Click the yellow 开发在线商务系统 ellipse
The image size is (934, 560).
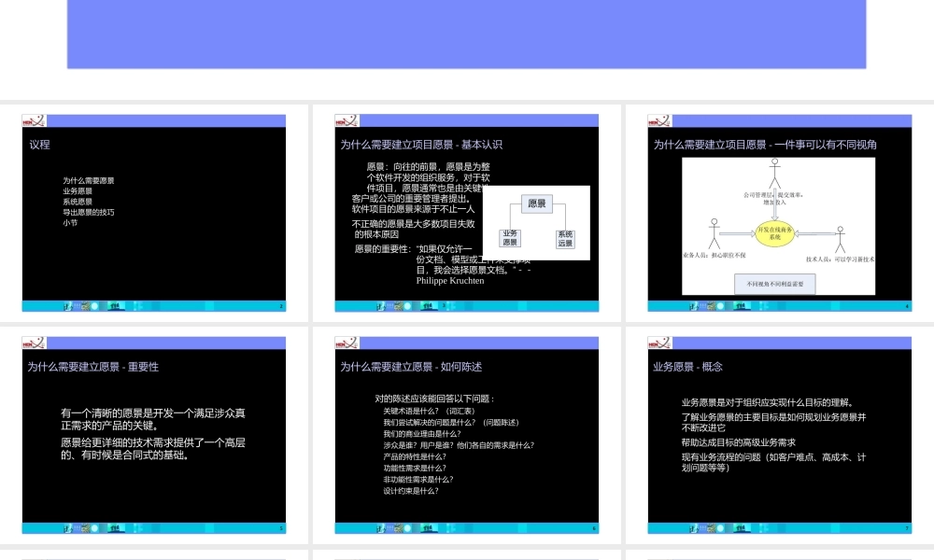[774, 233]
